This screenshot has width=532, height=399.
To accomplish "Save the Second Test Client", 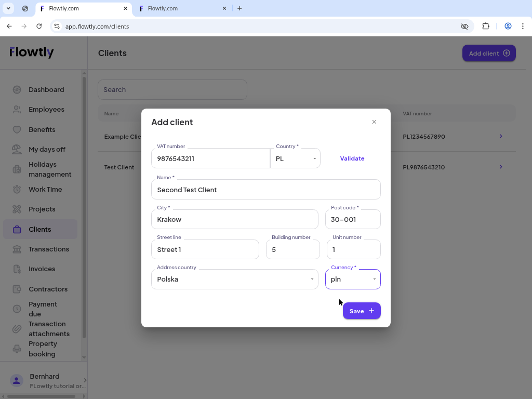I will (362, 311).
